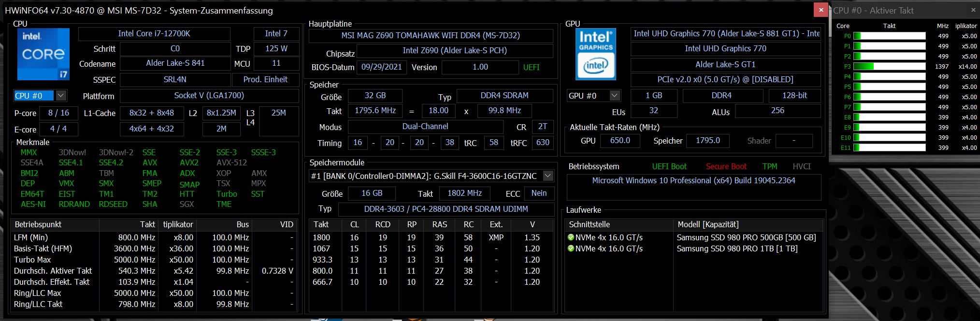Click the Socket V (LGA1700) platform field

pos(209,96)
